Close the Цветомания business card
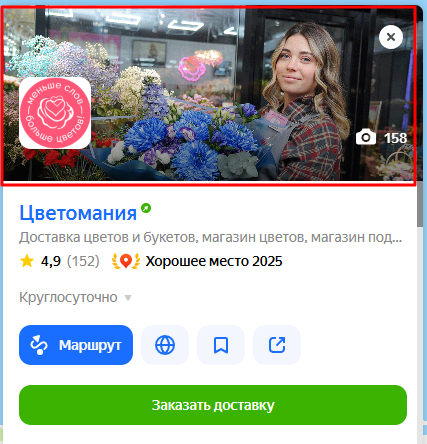 (x=391, y=37)
